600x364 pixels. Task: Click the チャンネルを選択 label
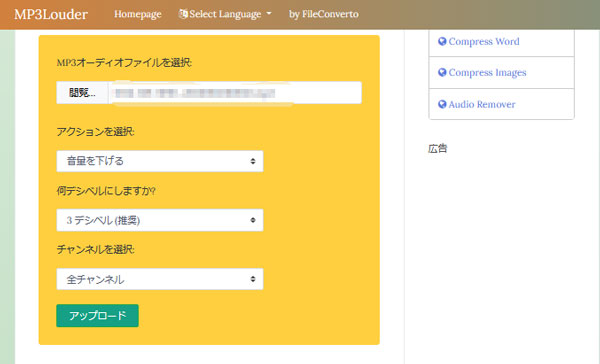[96, 250]
